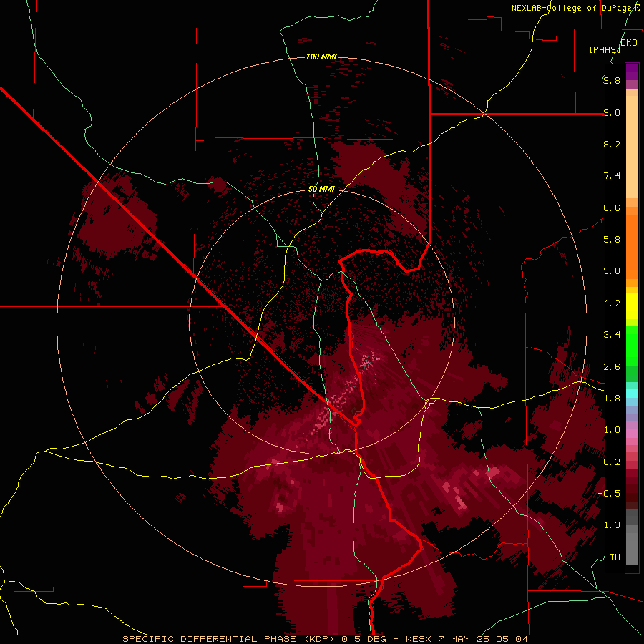Click the purple top segment of color bar
This screenshot has height=644, width=644.
[632, 72]
